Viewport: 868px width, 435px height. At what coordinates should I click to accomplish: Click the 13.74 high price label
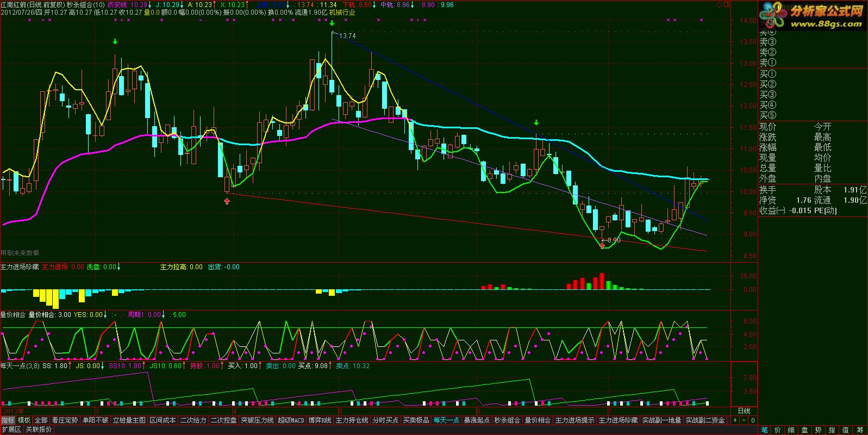coord(347,36)
